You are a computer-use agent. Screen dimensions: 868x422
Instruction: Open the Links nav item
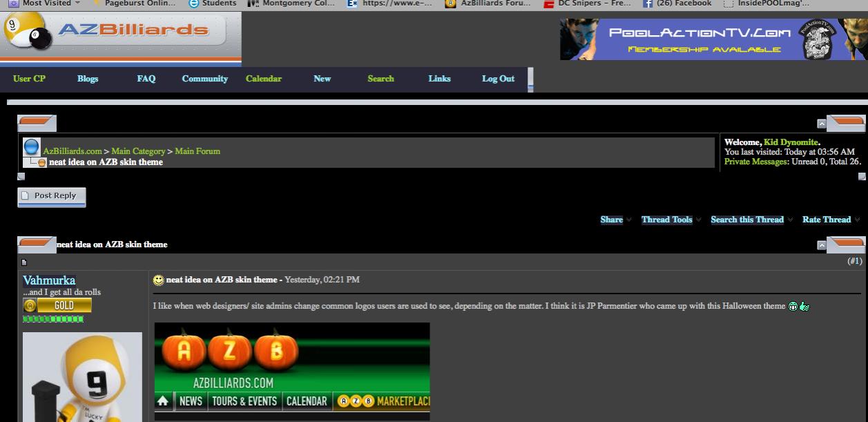tap(439, 79)
